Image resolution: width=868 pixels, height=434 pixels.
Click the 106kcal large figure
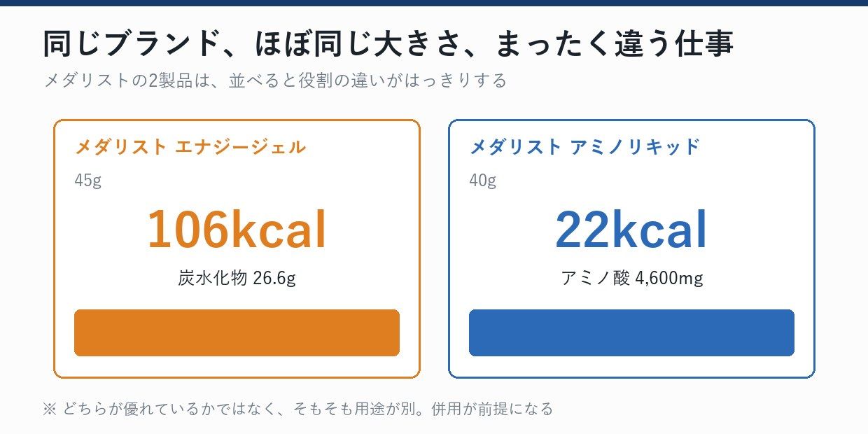click(x=237, y=230)
